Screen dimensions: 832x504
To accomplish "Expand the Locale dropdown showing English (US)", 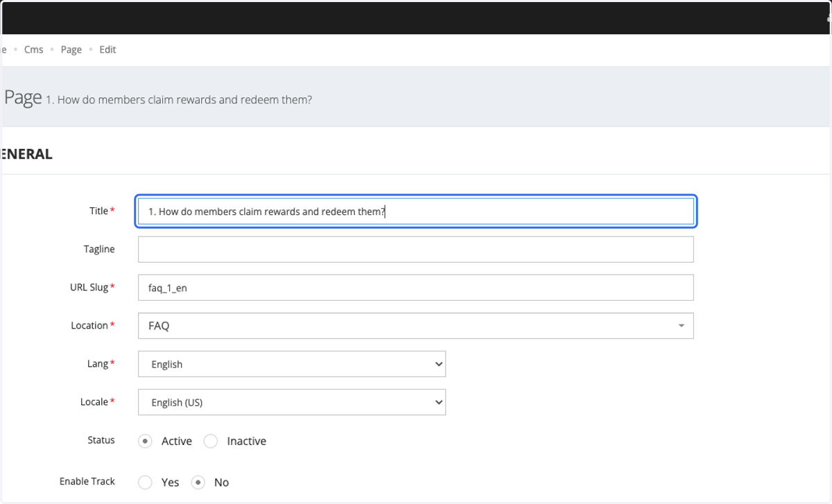I will 292,402.
